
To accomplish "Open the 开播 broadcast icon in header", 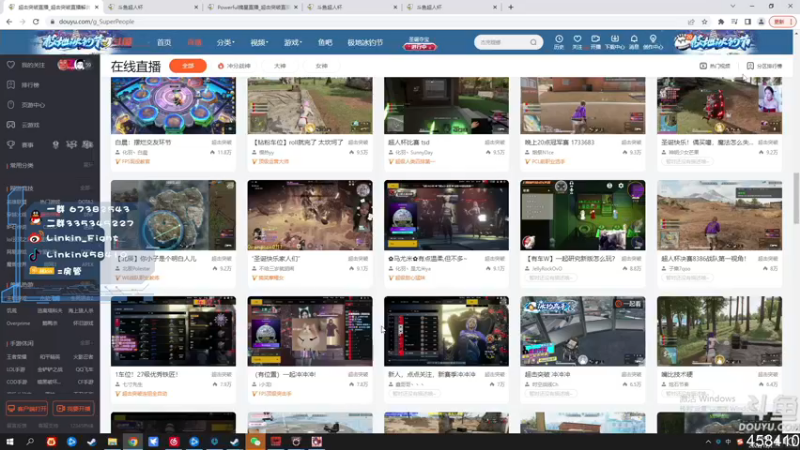I will click(x=595, y=42).
